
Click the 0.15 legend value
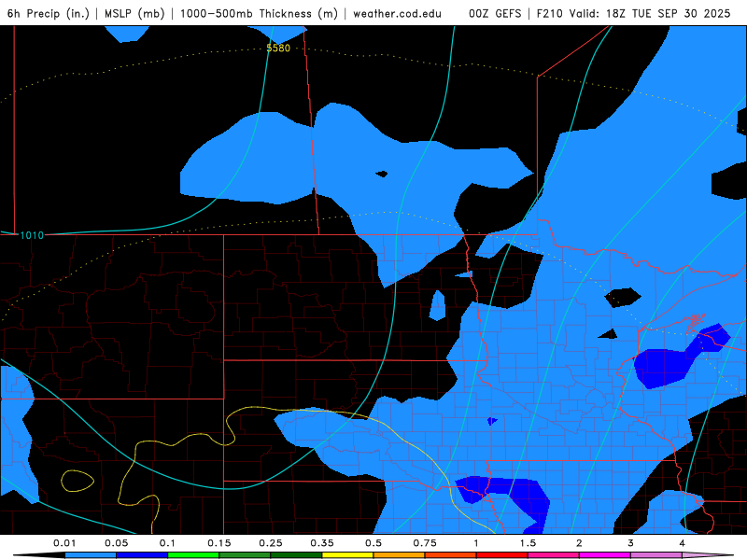tap(219, 543)
